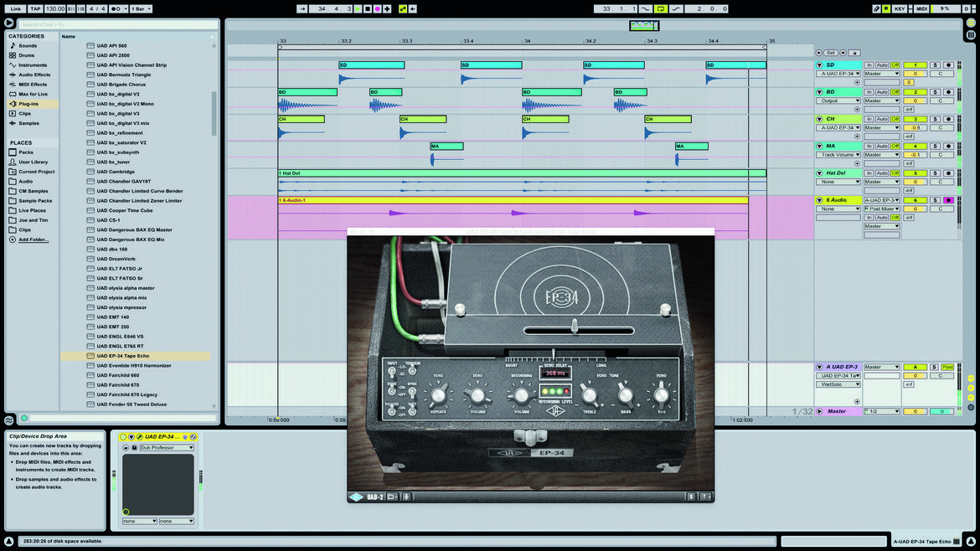Screen dimensions: 980x551
Task: Open the BD track Output chooser dropdown
Action: (x=838, y=100)
